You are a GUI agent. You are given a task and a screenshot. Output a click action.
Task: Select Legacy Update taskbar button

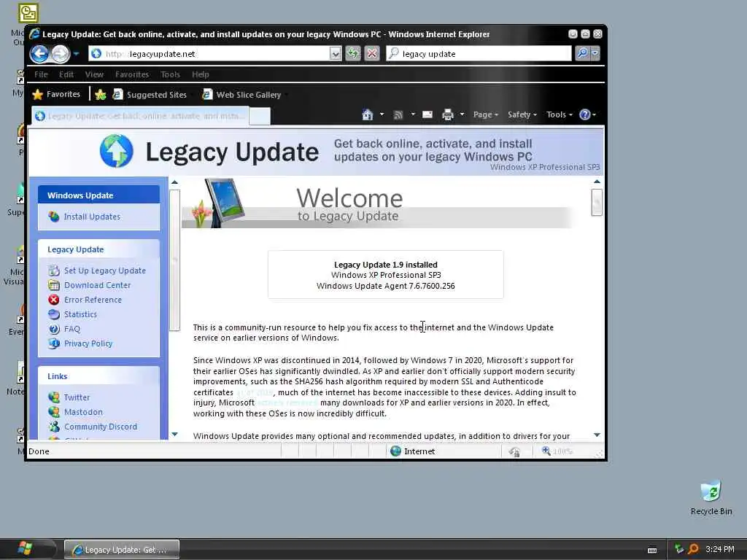click(122, 550)
